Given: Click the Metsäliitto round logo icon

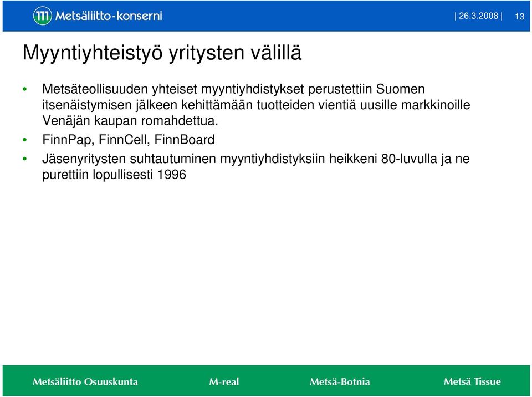Looking at the screenshot, I should point(43,16).
